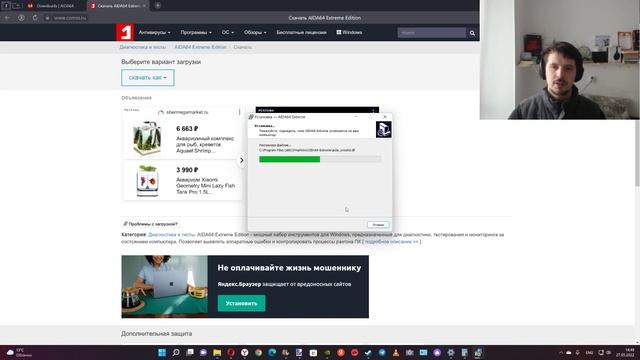
Task: Click the ENG language indicator
Action: pyautogui.click(x=589, y=353)
